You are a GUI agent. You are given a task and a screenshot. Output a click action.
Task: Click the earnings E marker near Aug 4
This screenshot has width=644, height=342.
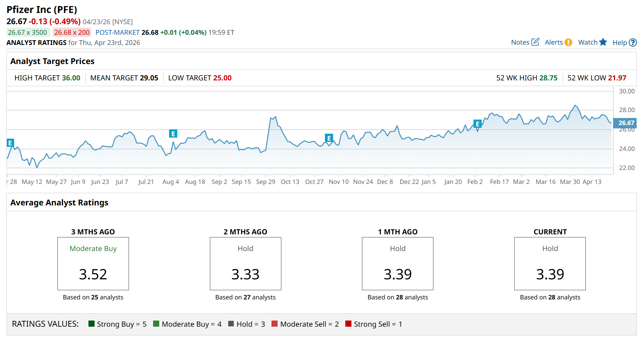pos(173,134)
